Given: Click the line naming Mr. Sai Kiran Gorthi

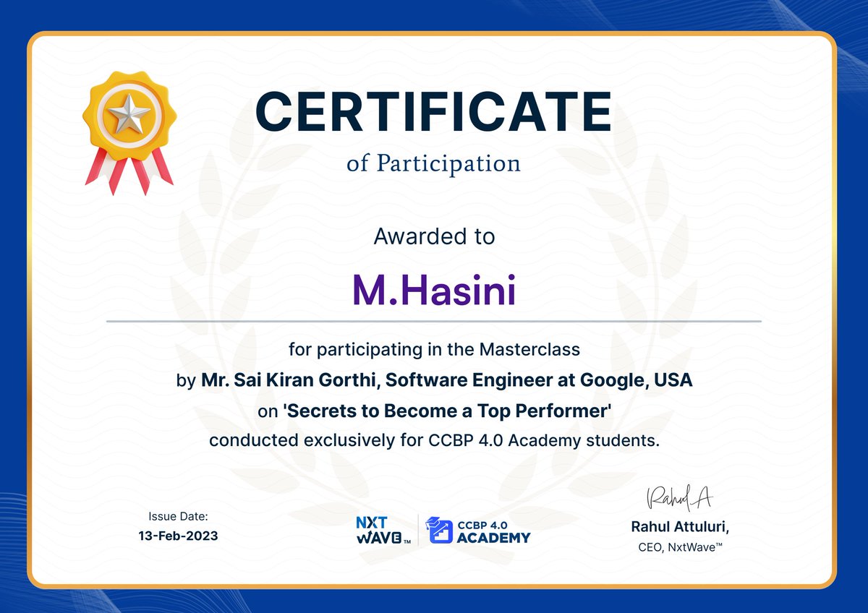Looking at the screenshot, I should pyautogui.click(x=434, y=380).
